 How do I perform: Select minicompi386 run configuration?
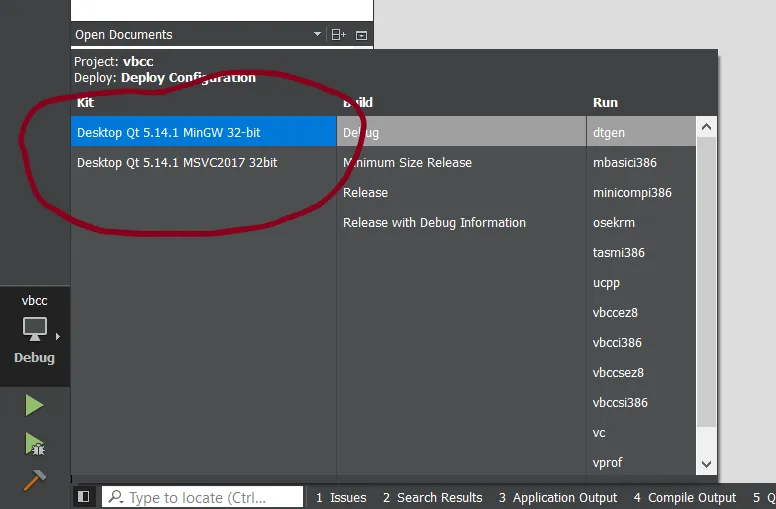641,193
